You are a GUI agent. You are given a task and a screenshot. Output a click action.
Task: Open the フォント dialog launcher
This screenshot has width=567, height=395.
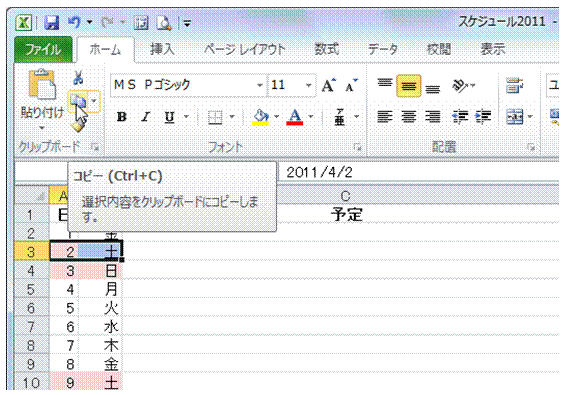click(358, 147)
